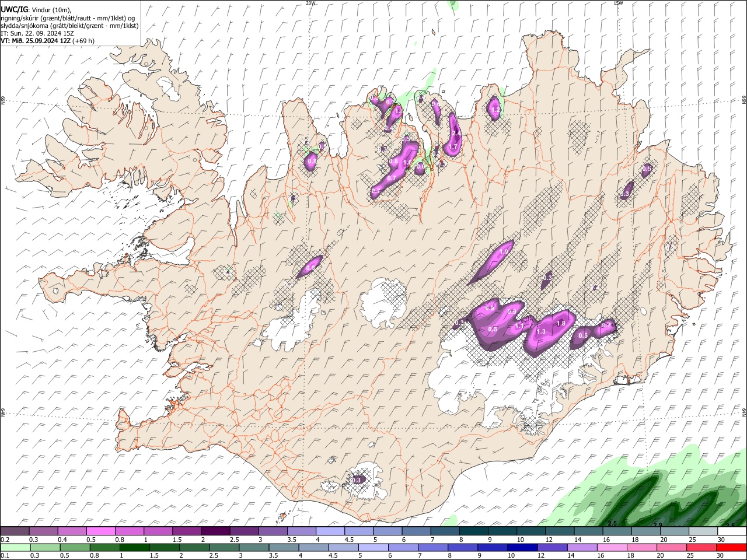Click the 1.2 precipitation value in the north
This screenshot has width=747, height=560.
coord(495,109)
